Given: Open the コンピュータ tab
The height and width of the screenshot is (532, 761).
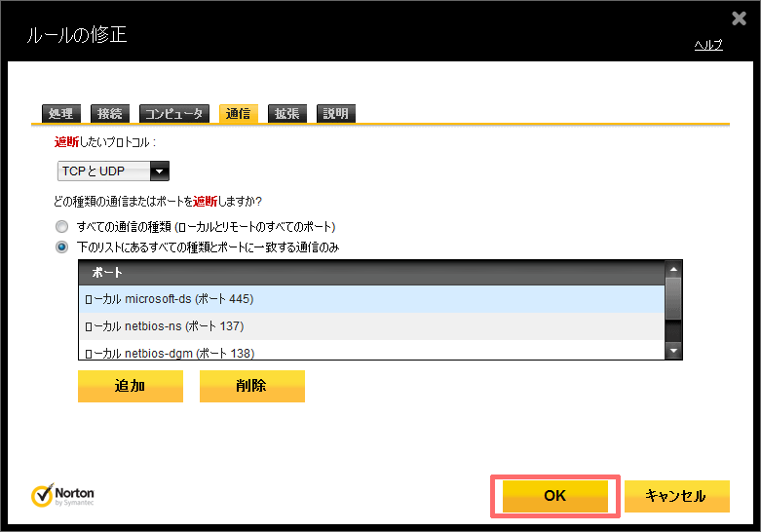Looking at the screenshot, I should pyautogui.click(x=174, y=113).
